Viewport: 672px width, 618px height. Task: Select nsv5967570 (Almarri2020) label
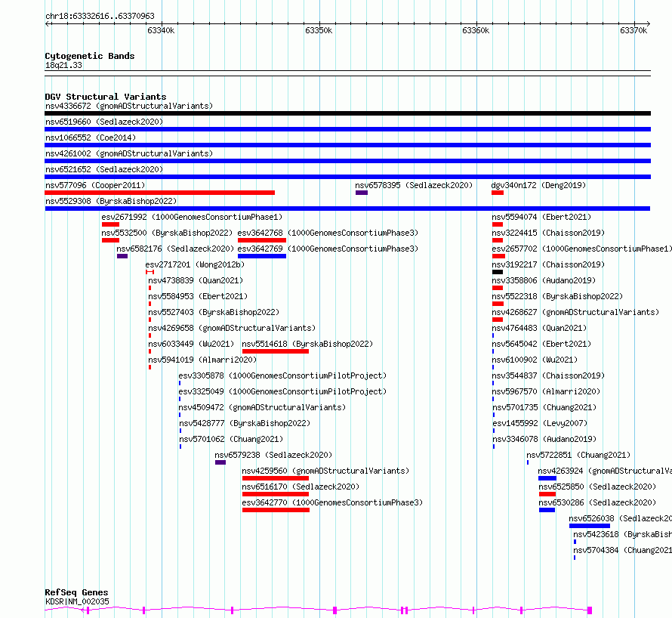(546, 391)
